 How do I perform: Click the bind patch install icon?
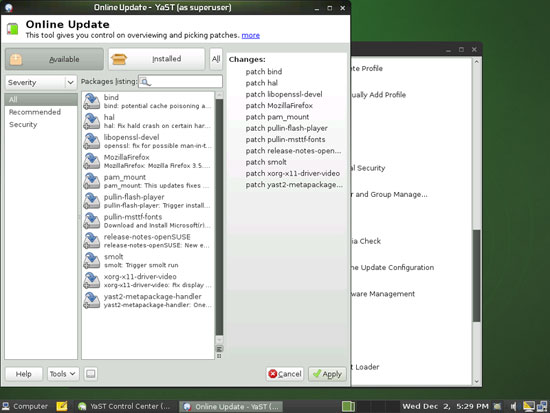pyautogui.click(x=92, y=102)
